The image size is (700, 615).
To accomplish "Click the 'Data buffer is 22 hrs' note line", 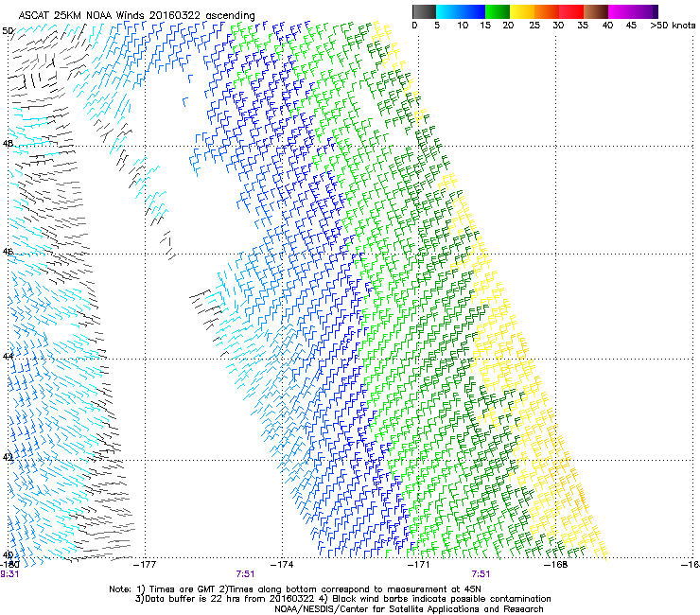I will [342, 599].
